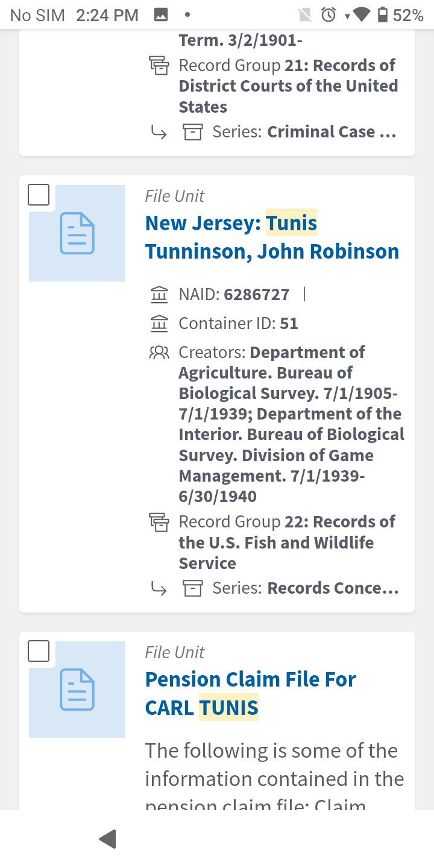The width and height of the screenshot is (434, 868).
Task: Click the building icon beside Container ID 51
Action: tap(159, 324)
